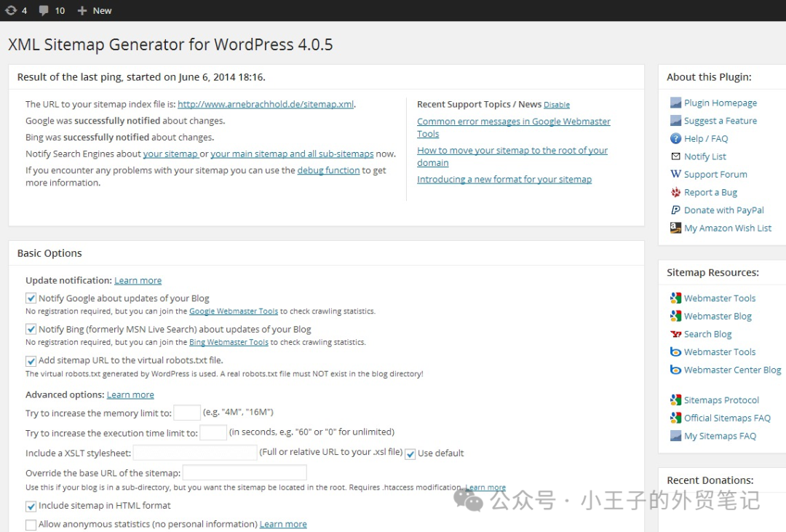The image size is (786, 532).
Task: Click the memory limit input field
Action: point(187,413)
